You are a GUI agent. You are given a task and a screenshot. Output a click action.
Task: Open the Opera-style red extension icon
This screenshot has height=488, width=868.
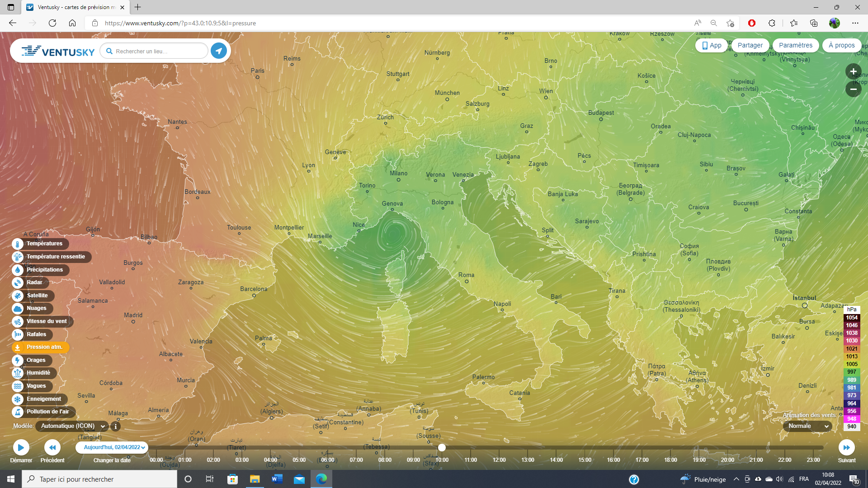(x=752, y=23)
